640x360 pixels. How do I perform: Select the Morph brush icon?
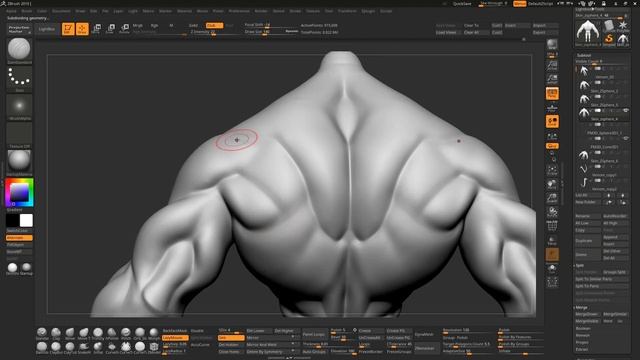(x=153, y=333)
